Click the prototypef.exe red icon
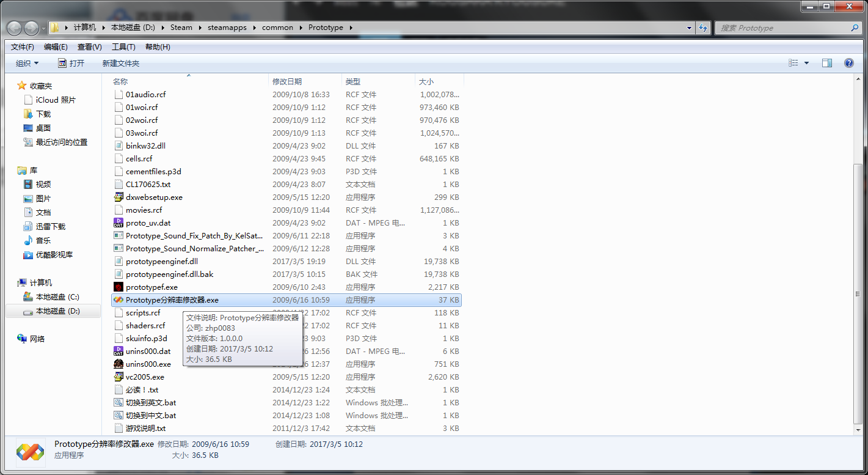This screenshot has width=868, height=475. (x=119, y=287)
